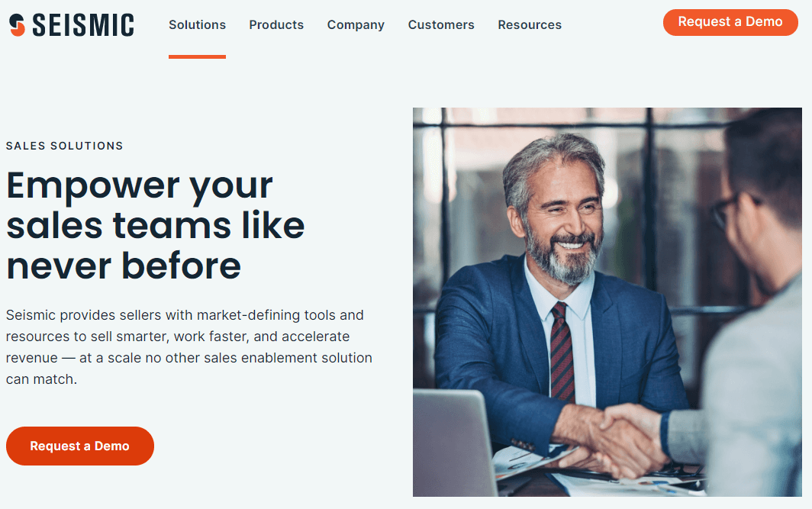The width and height of the screenshot is (812, 509).
Task: Click the 'Empower your sales teams' headline
Action: pyautogui.click(x=156, y=225)
